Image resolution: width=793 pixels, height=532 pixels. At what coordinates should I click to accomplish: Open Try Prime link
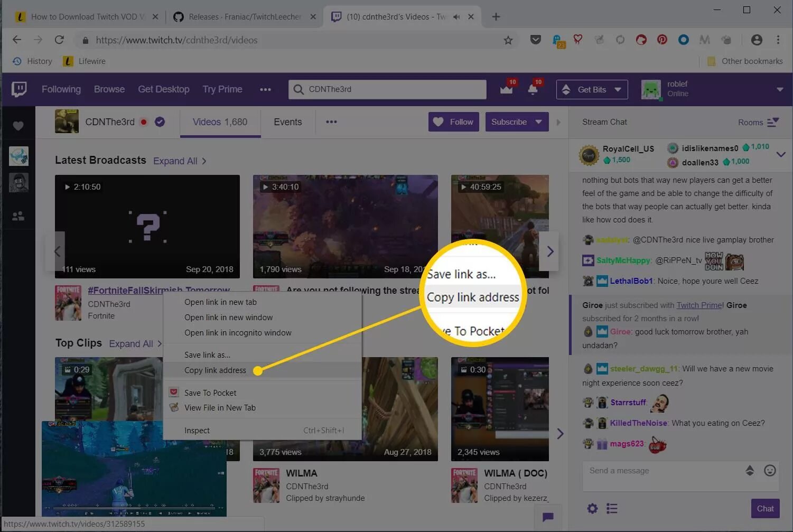pyautogui.click(x=222, y=89)
